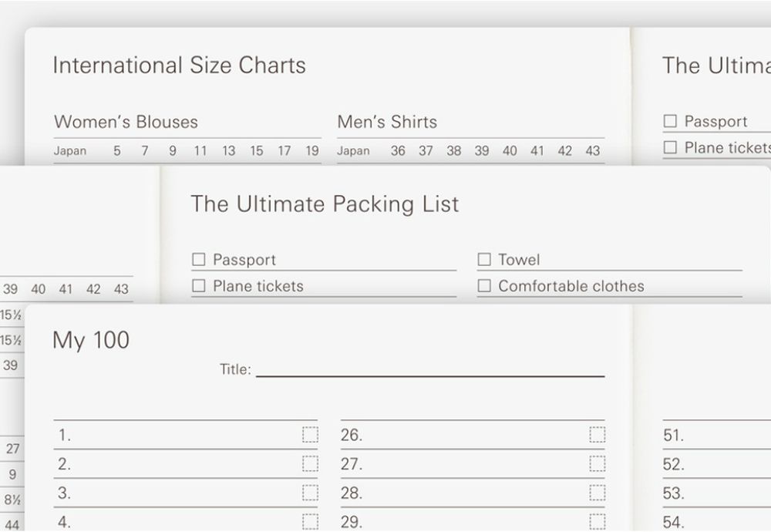Select the full 'The Ultimate Packing List' heading
This screenshot has height=532, width=771.
tap(325, 204)
